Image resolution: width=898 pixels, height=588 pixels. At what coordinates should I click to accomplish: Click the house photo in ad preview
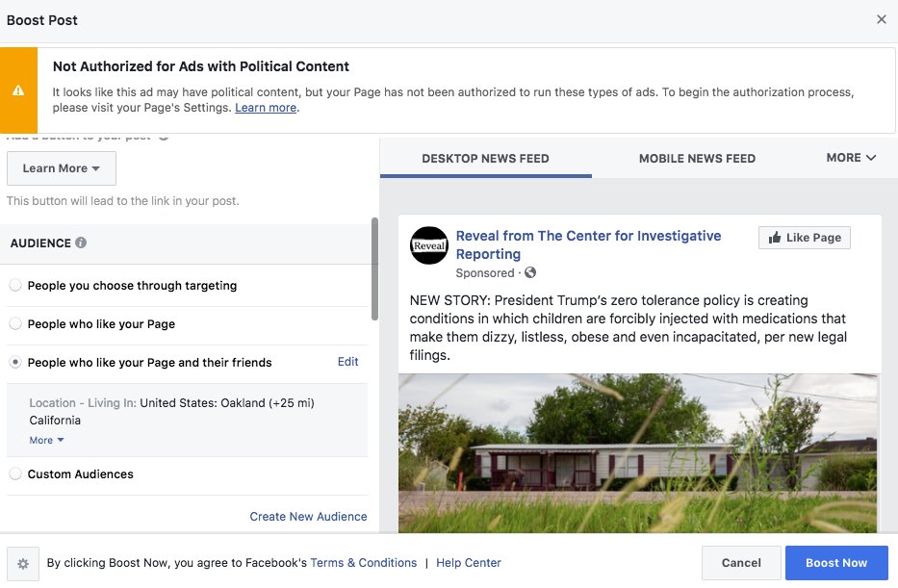pyautogui.click(x=638, y=453)
